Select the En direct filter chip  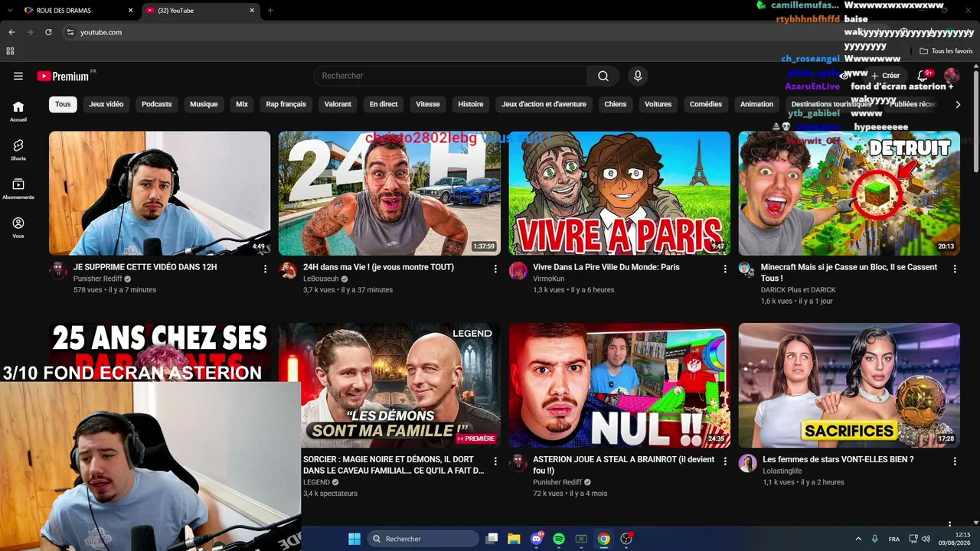pyautogui.click(x=384, y=104)
